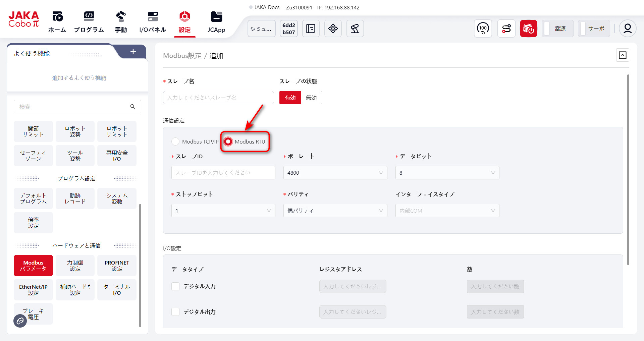Open the log list panel icon
This screenshot has width=644, height=341.
(x=311, y=29)
